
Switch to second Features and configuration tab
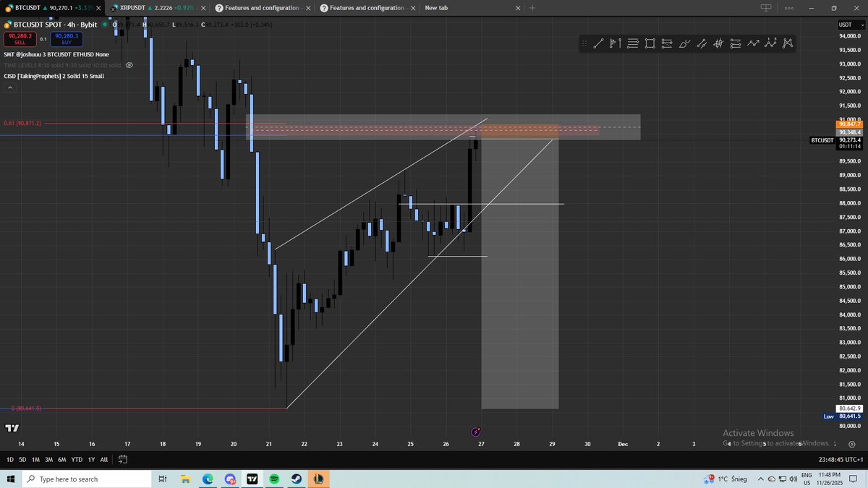pos(368,8)
